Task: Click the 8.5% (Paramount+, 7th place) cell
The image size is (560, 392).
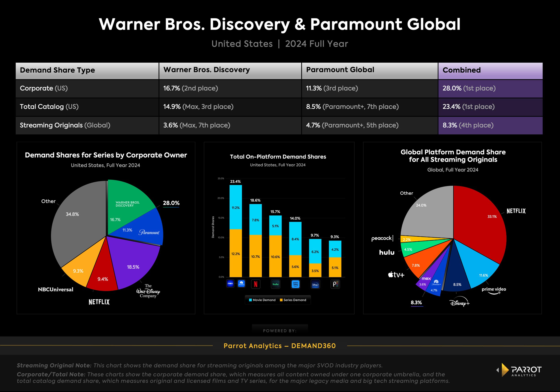Action: pyautogui.click(x=370, y=107)
